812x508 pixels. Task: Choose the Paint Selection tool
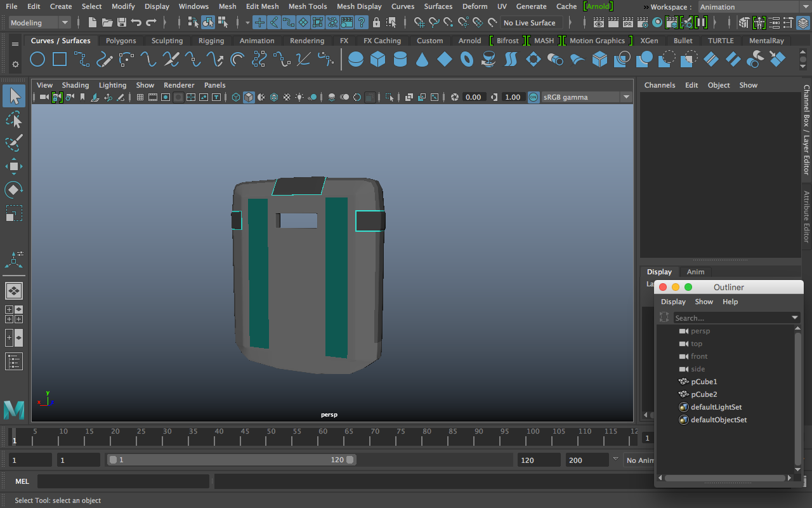[x=14, y=143]
